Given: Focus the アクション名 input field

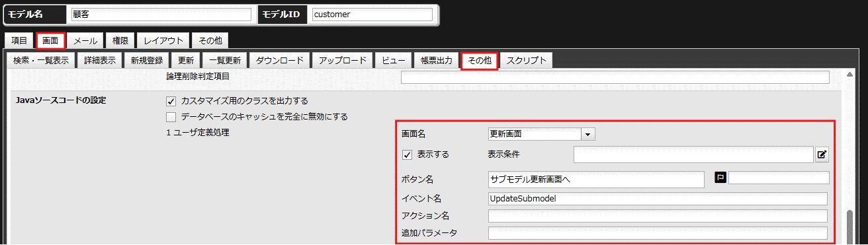Looking at the screenshot, I should click(x=658, y=216).
